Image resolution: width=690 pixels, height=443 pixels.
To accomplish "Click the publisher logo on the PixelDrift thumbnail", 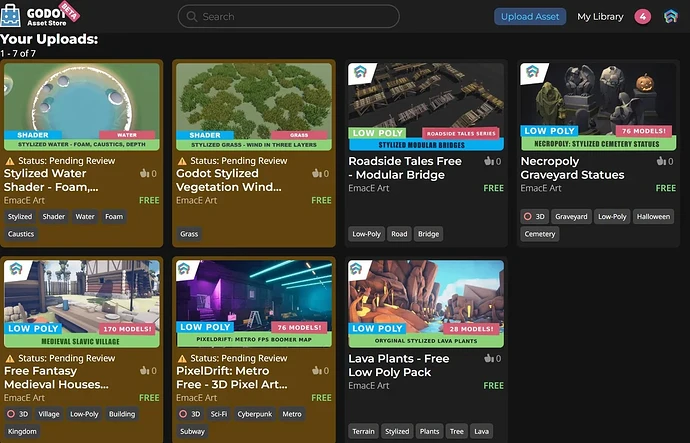I will tap(184, 268).
